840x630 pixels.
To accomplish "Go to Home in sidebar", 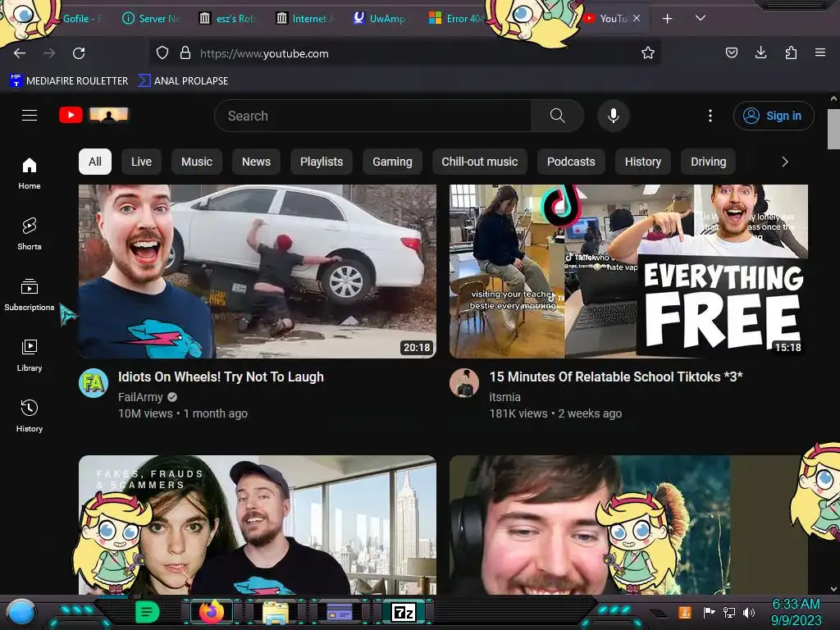I will click(x=30, y=173).
